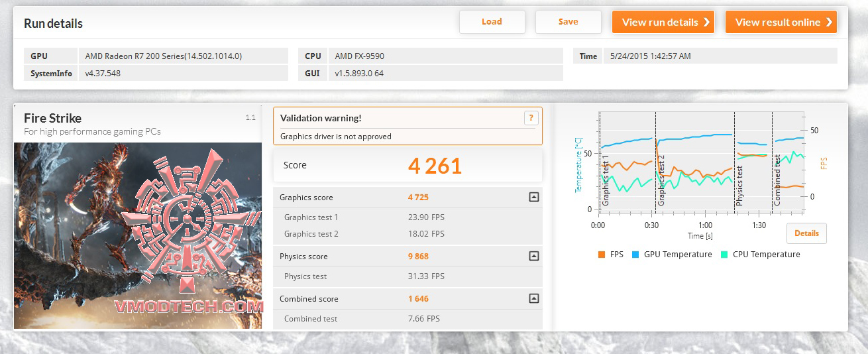Click the teal CPU Temperature legend swatch
The height and width of the screenshot is (354, 868).
click(x=724, y=255)
